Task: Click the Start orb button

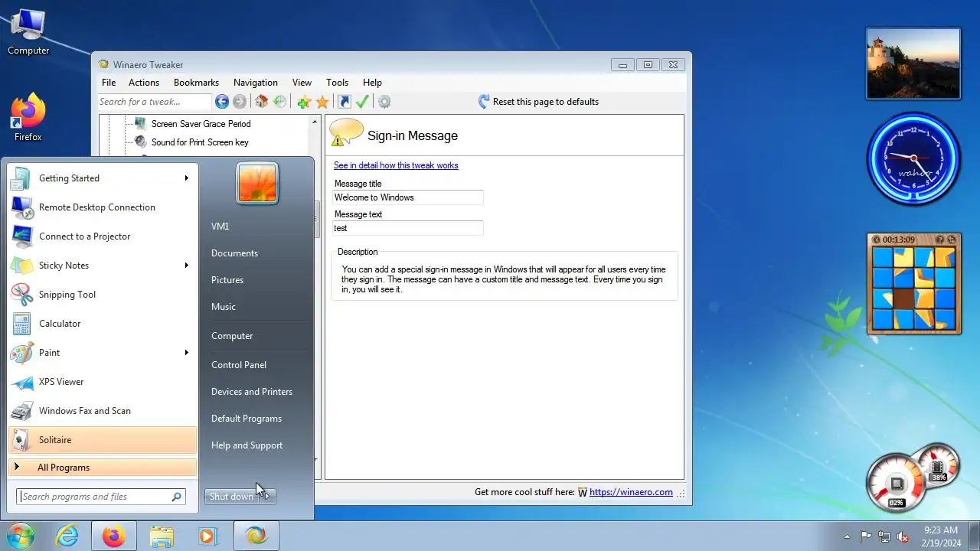Action: point(21,536)
